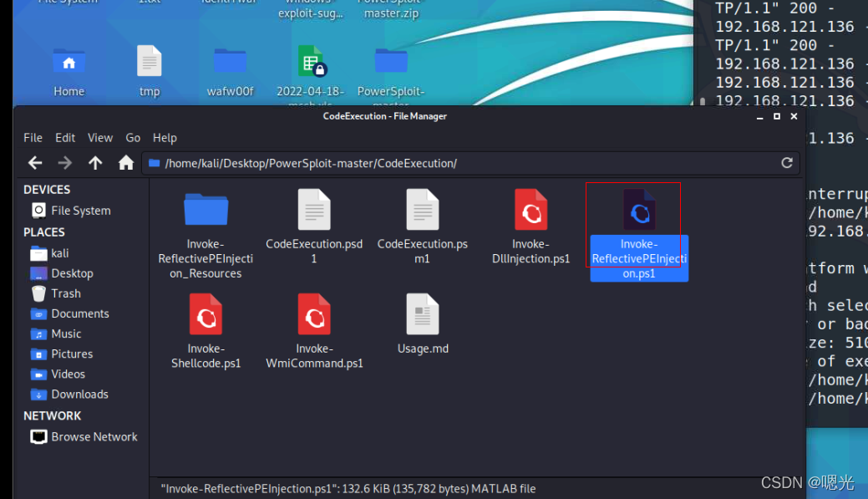Image resolution: width=868 pixels, height=499 pixels.
Task: Click the NETWORK sidebar heading
Action: (53, 415)
